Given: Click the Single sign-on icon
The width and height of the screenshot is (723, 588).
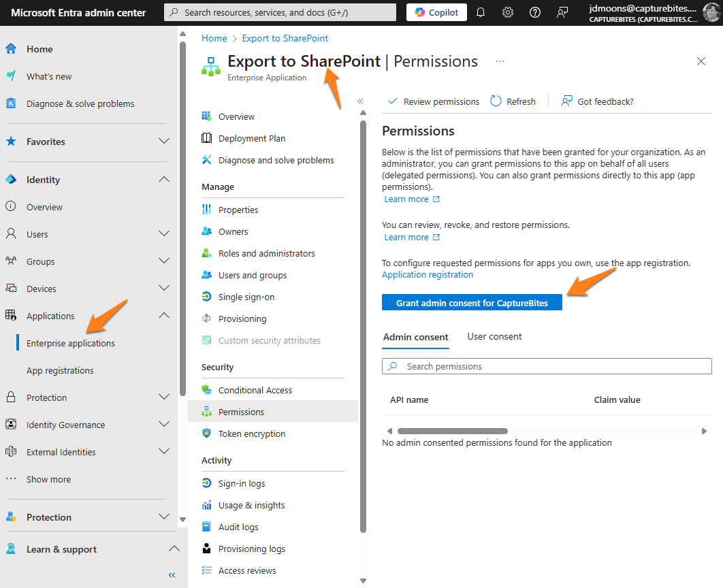Looking at the screenshot, I should coord(206,297).
